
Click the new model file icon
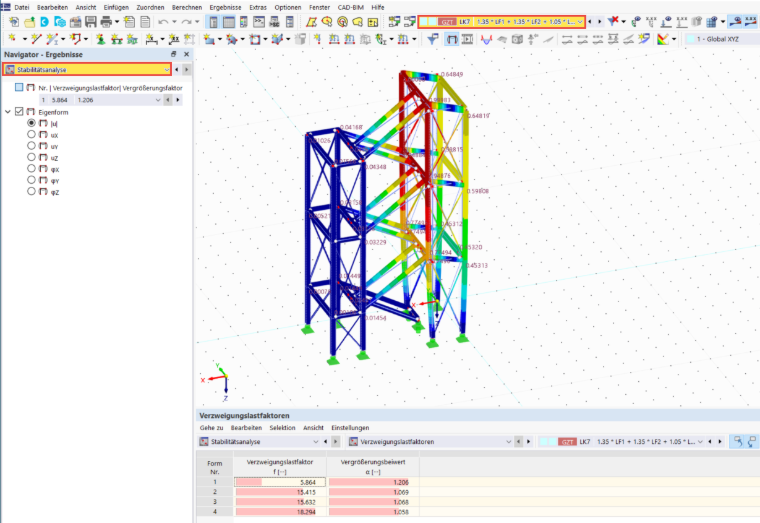14,22
